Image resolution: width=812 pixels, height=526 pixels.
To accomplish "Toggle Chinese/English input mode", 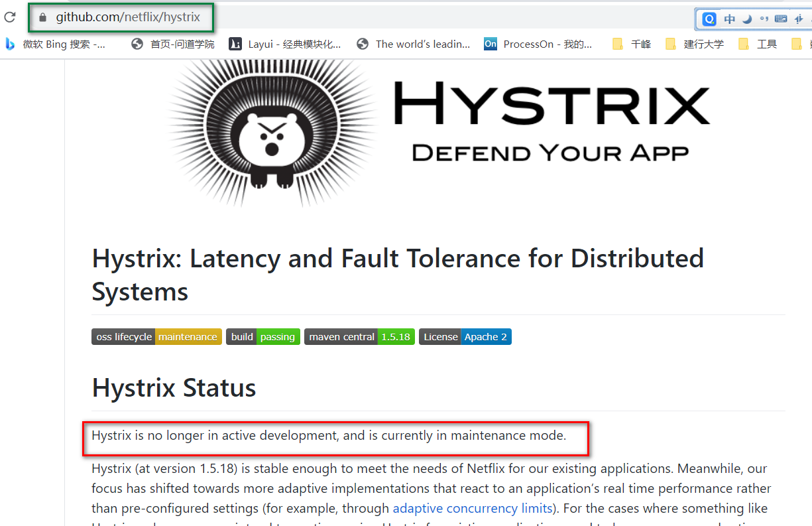I will click(729, 19).
